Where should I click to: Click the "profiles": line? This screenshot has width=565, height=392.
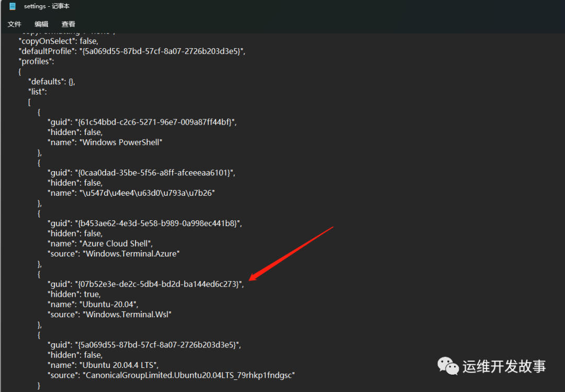coord(37,61)
